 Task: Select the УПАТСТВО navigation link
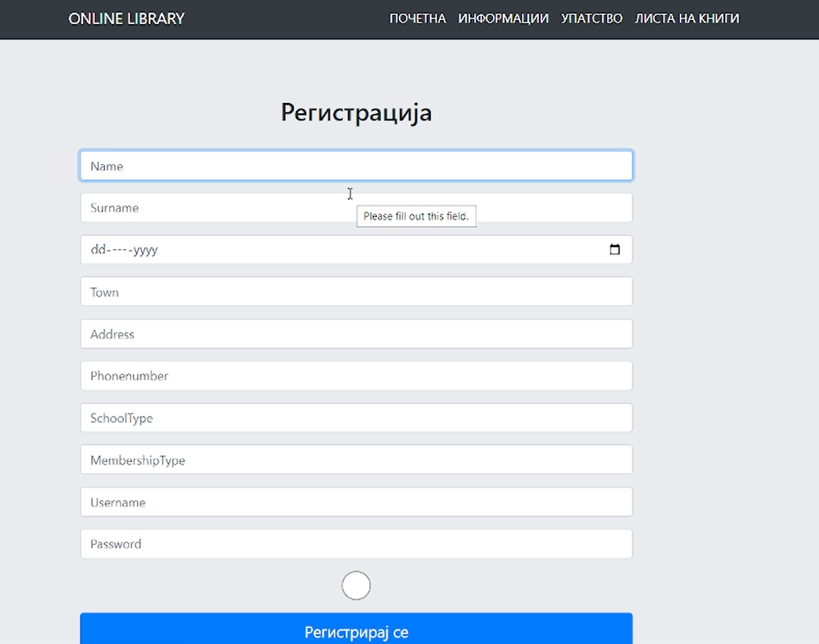click(591, 19)
